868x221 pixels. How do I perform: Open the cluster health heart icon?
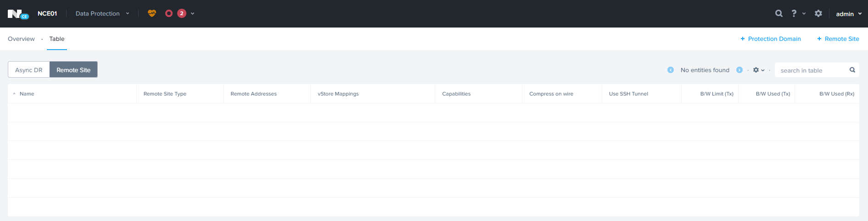(x=152, y=13)
